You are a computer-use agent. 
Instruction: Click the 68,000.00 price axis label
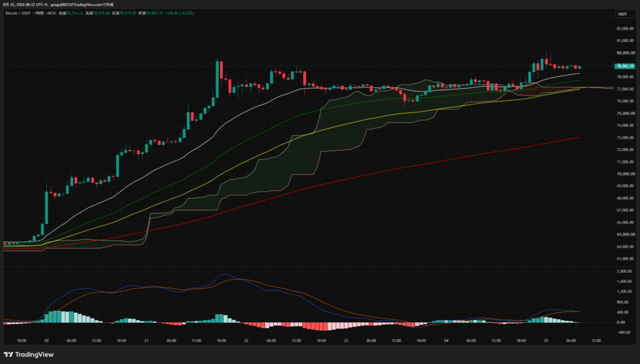tap(626, 198)
